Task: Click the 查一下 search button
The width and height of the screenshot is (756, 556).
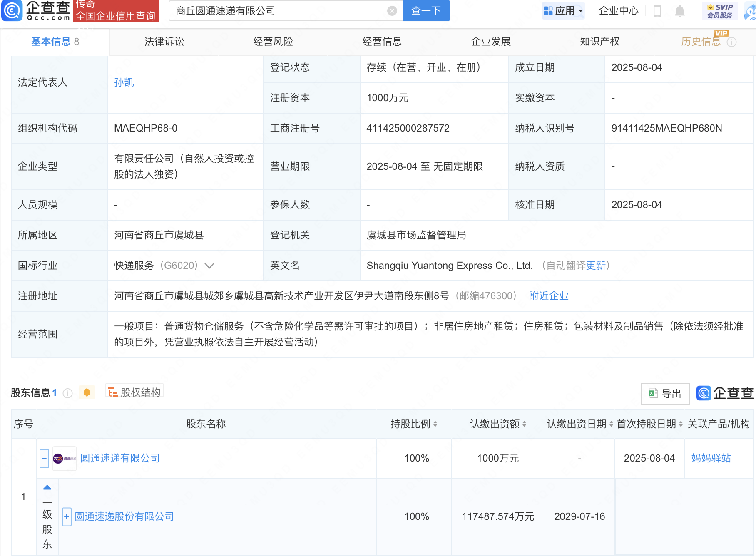Action: point(426,10)
